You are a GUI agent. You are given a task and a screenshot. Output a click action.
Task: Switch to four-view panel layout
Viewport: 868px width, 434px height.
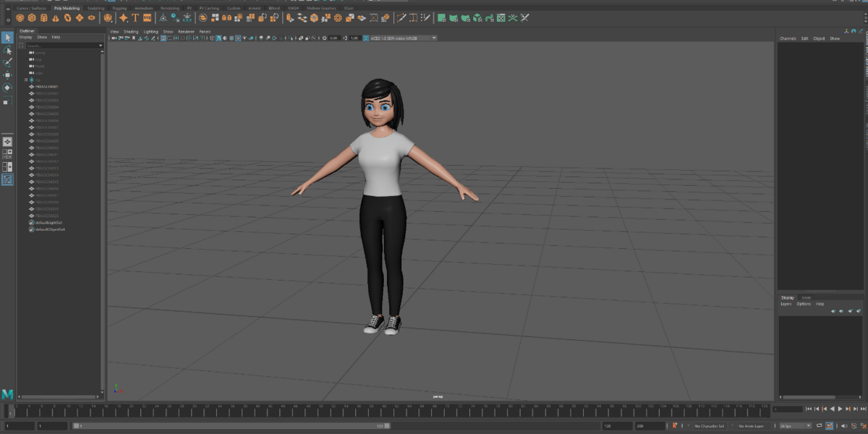(x=7, y=154)
